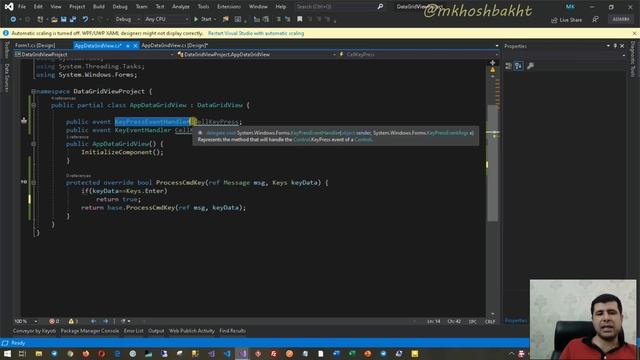Click the MK account avatar
The image size is (640, 360).
coord(570,7)
